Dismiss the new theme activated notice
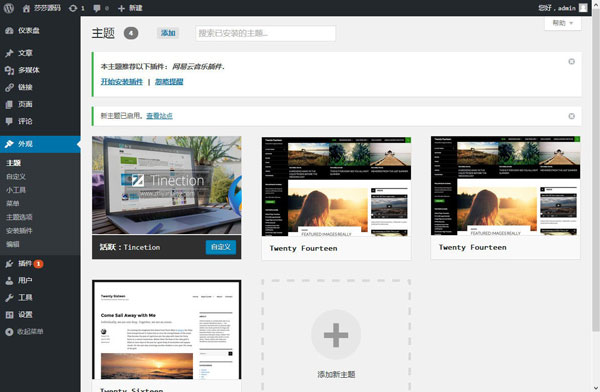The image size is (600, 392). point(571,116)
